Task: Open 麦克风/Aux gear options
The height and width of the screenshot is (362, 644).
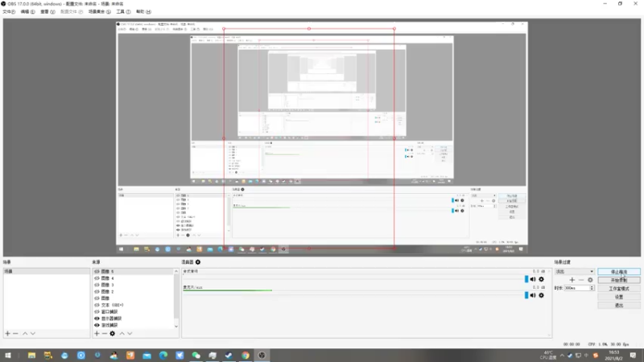Action: [541, 295]
